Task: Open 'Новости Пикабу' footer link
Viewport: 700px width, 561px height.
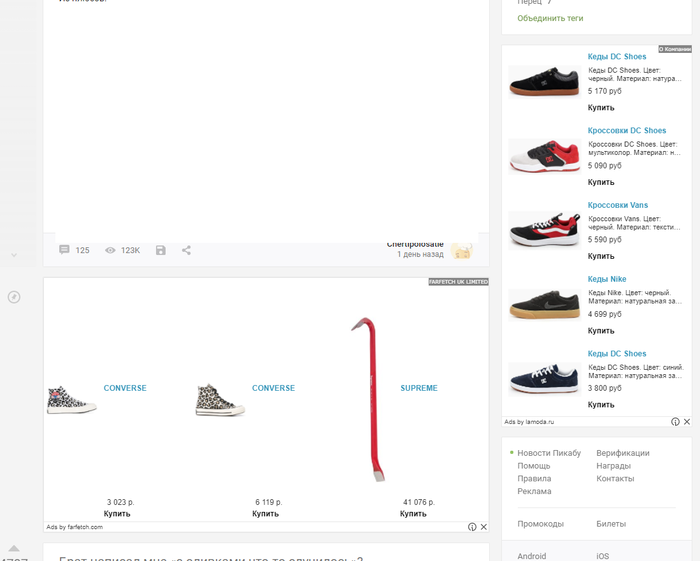Action: coord(549,453)
